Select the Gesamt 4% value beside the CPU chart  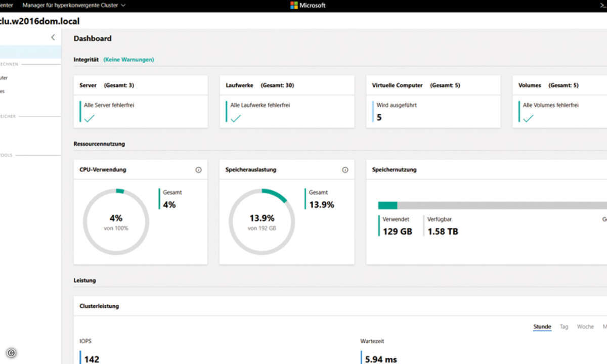[x=169, y=199]
